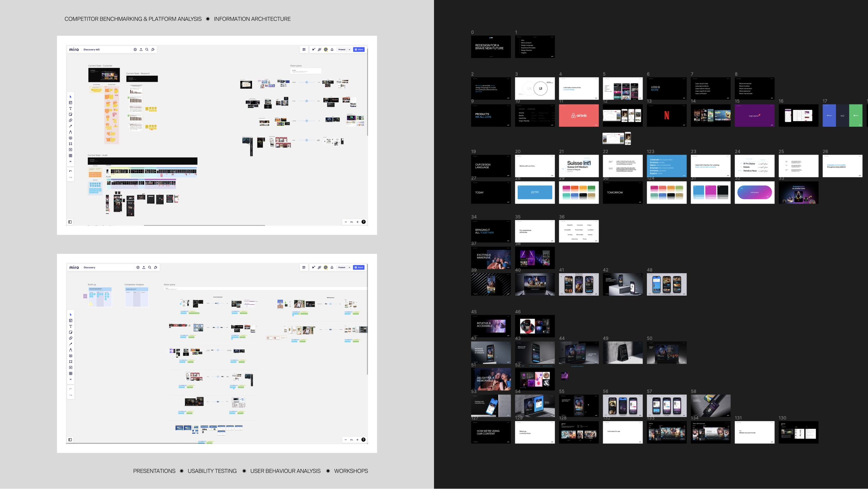This screenshot has width=868, height=489.
Task: Open the airbnb slide thumbnail
Action: click(x=579, y=116)
